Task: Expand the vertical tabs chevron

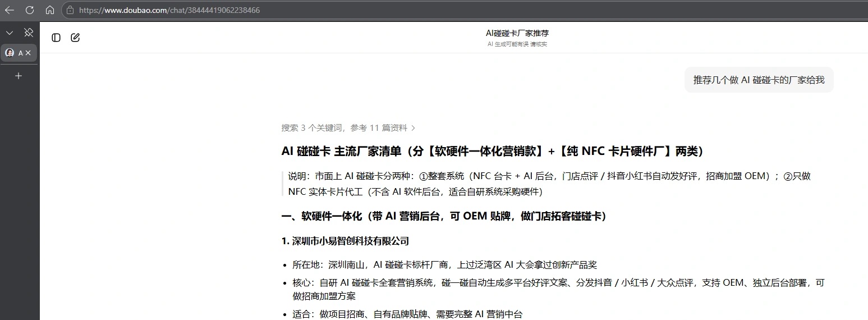Action: tap(10, 33)
